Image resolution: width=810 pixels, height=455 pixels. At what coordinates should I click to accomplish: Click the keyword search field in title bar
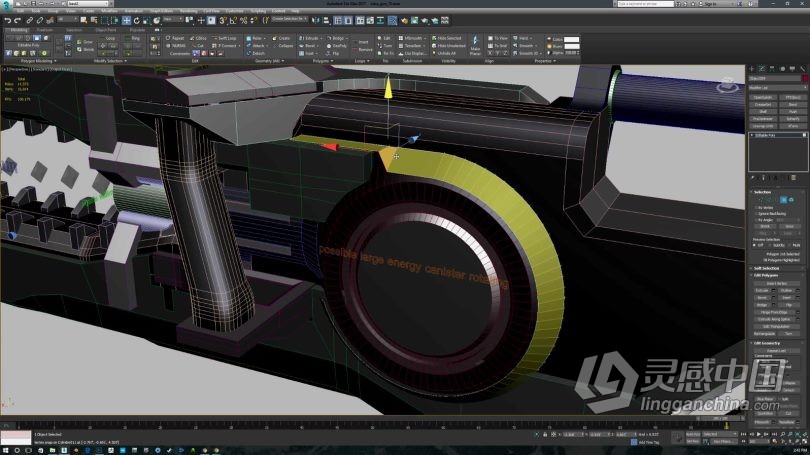[x=646, y=4]
